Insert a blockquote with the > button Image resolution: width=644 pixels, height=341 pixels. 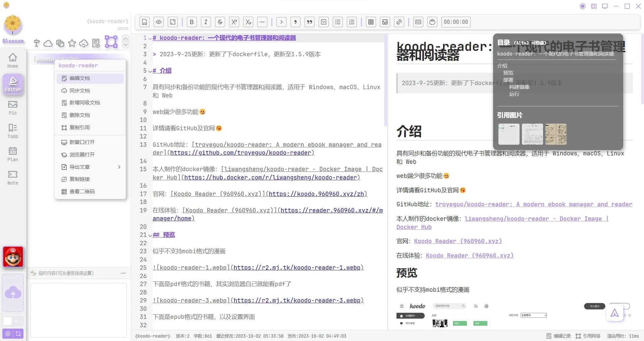(281, 22)
